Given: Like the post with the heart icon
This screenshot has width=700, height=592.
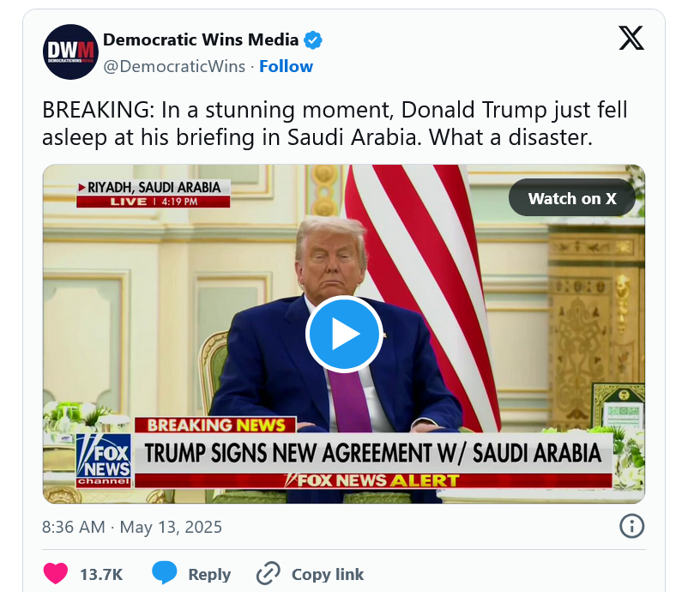Looking at the screenshot, I should [x=56, y=574].
